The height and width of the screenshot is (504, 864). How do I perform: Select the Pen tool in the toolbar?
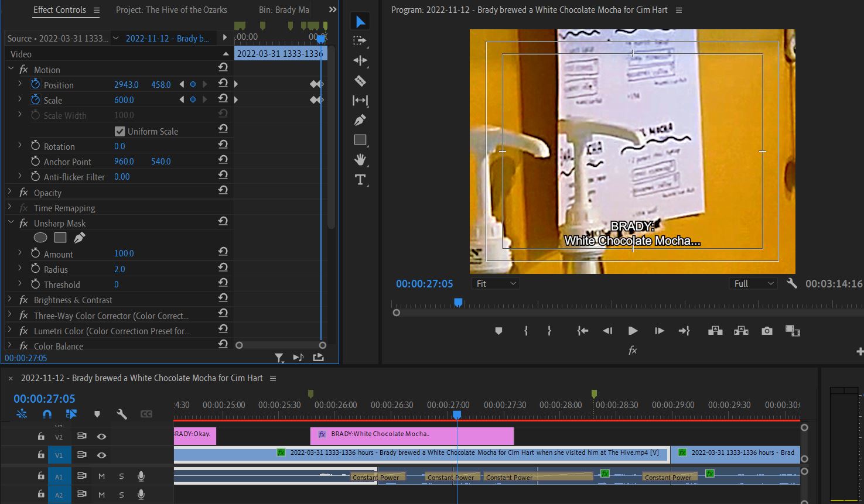tap(360, 120)
